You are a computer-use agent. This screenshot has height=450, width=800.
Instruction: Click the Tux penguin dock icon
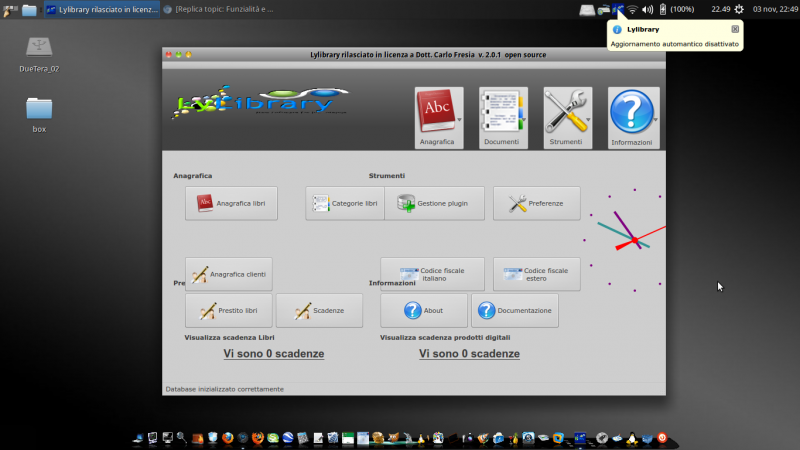[631, 438]
